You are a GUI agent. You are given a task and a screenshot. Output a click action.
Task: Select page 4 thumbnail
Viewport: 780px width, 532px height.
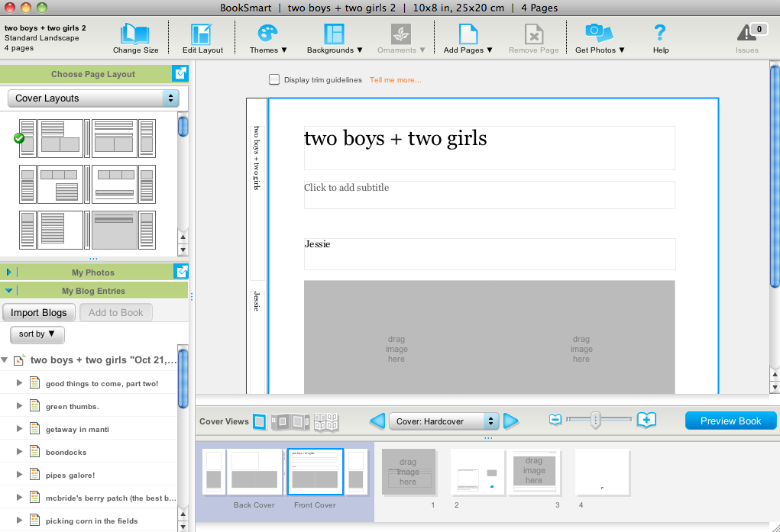click(x=603, y=472)
